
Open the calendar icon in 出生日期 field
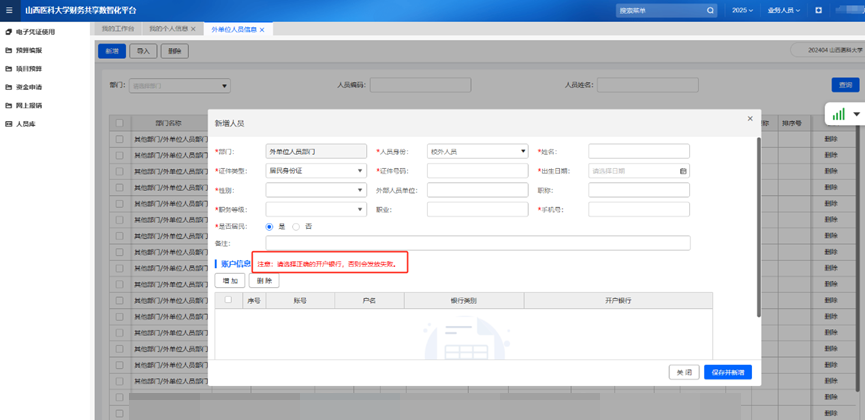click(x=683, y=171)
